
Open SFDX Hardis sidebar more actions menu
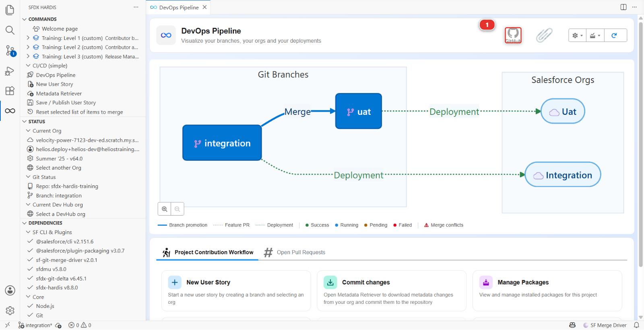click(x=136, y=7)
